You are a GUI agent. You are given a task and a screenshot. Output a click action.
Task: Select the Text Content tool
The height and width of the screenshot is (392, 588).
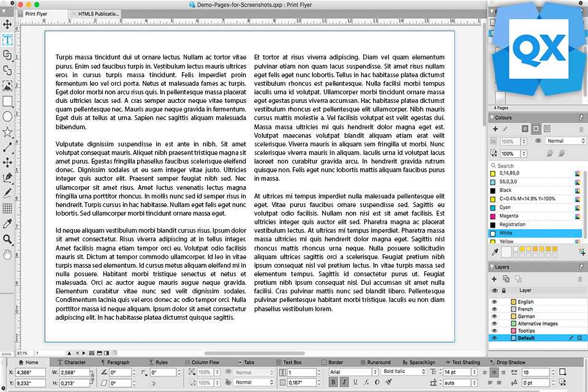coord(7,40)
